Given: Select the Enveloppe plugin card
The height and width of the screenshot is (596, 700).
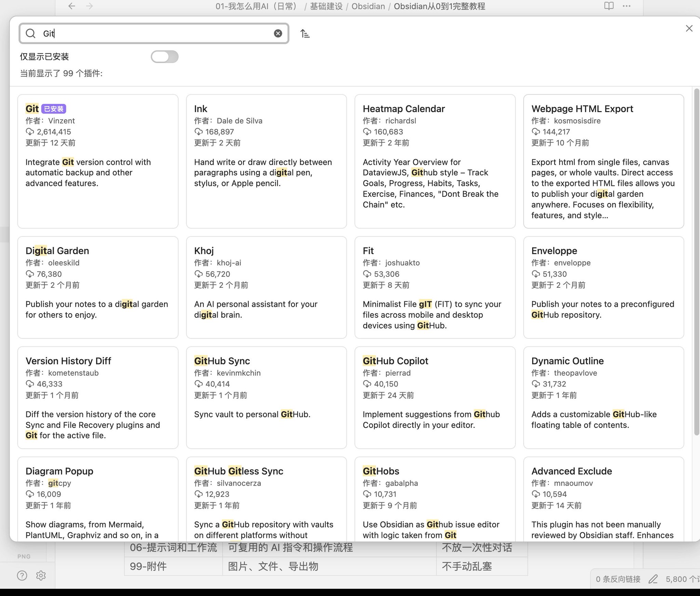Looking at the screenshot, I should click(604, 287).
